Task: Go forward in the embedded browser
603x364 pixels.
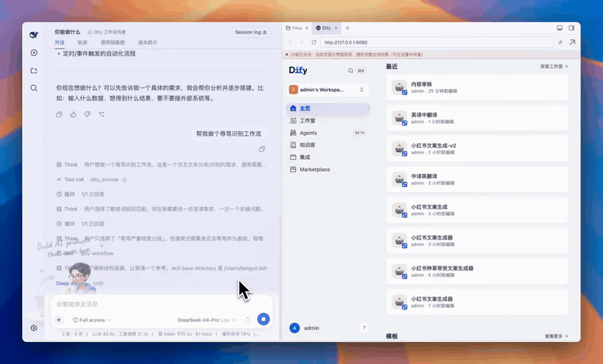Action: coord(302,42)
